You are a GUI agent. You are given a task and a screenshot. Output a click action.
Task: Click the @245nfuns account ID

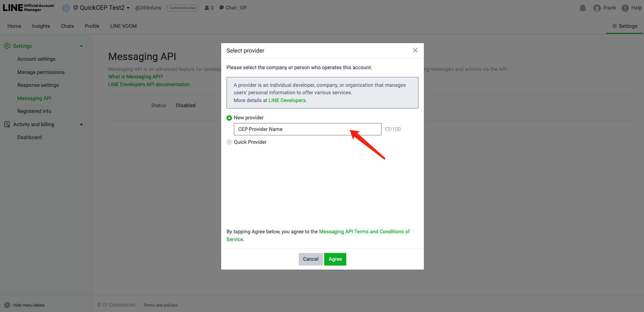pyautogui.click(x=148, y=8)
